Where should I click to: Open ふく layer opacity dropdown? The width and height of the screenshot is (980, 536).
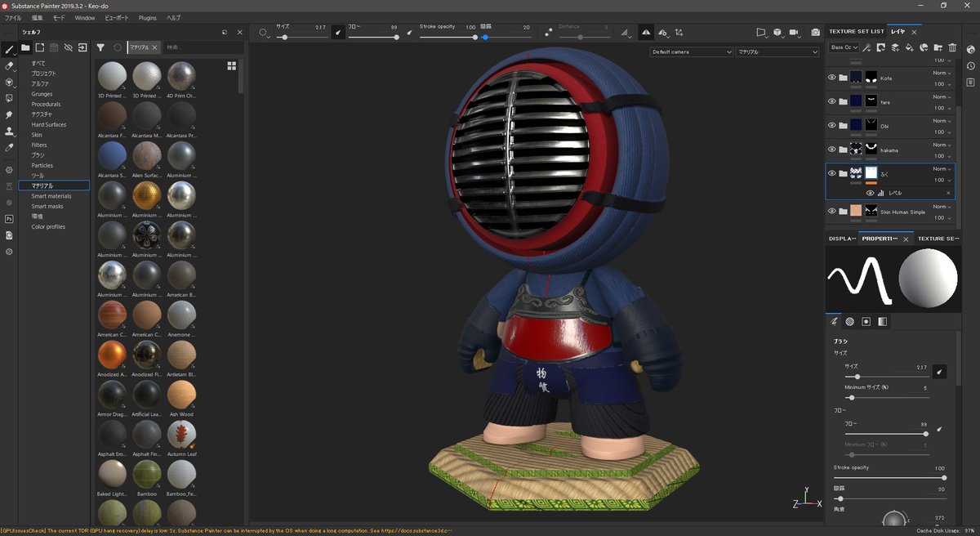point(942,180)
